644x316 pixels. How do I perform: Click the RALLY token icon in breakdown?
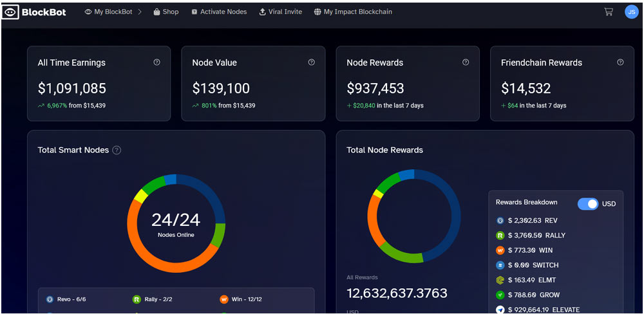(500, 236)
